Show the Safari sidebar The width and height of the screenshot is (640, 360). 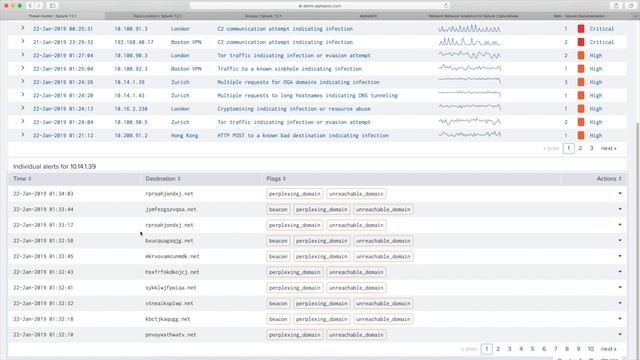(x=52, y=6)
